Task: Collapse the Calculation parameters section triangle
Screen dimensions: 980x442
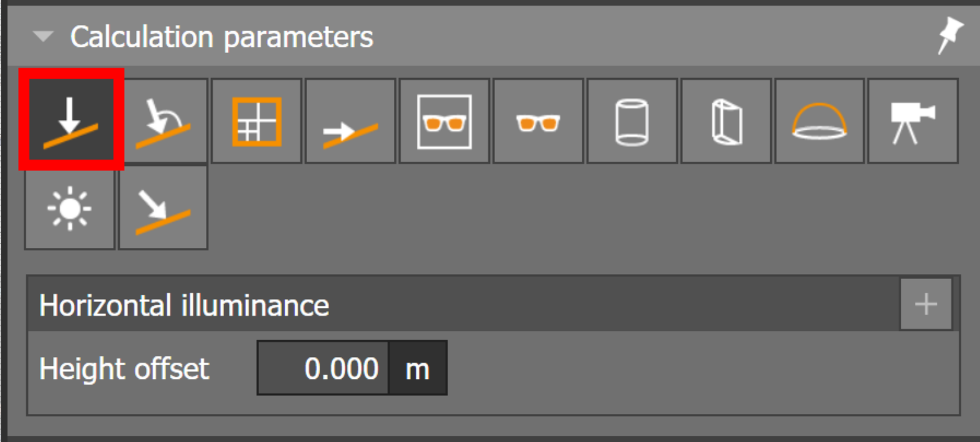Action: 43,36
